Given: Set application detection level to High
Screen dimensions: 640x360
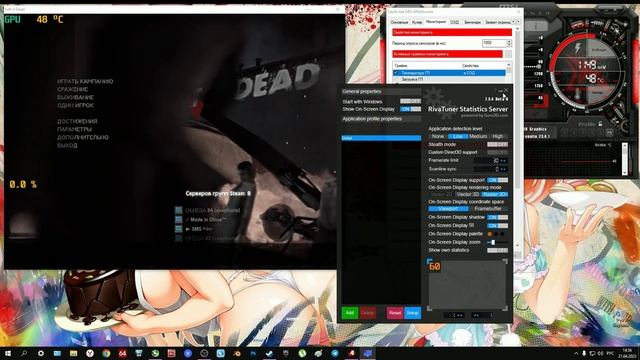Looking at the screenshot, I should pyautogui.click(x=498, y=136).
